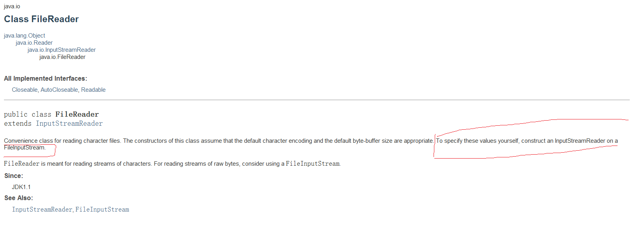This screenshot has height=227, width=644.
Task: Click InputStreamReader after the extends keyword
Action: [69, 123]
